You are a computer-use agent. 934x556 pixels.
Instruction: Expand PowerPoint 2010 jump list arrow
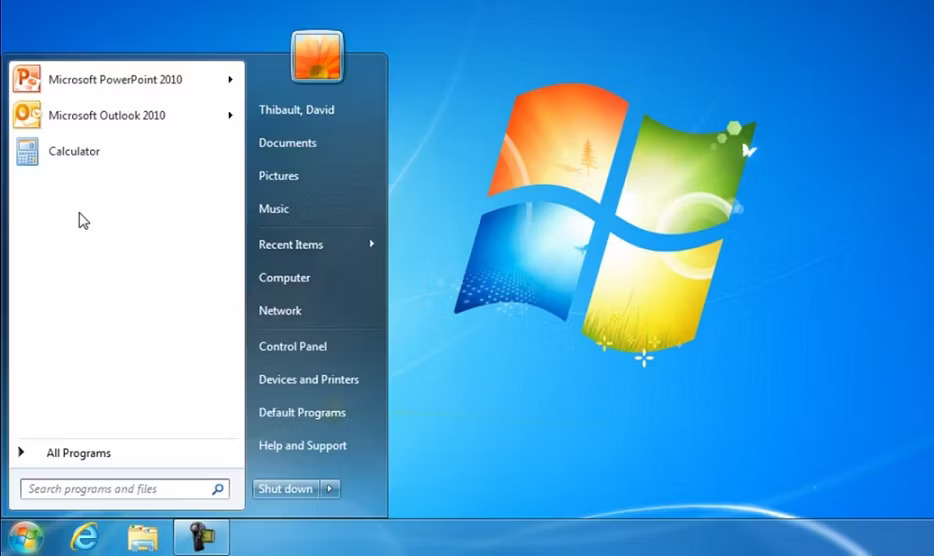coord(230,79)
